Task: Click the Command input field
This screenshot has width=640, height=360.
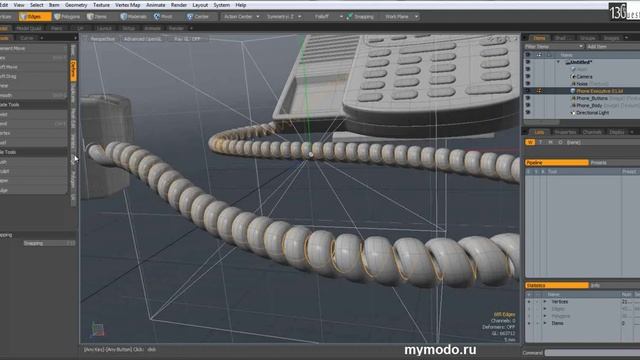Action: pyautogui.click(x=592, y=353)
